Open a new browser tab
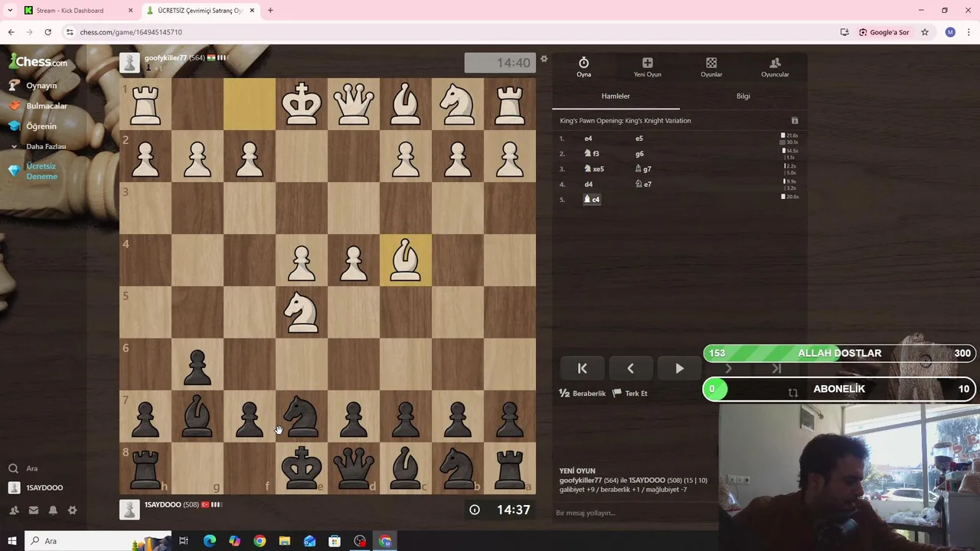Image resolution: width=980 pixels, height=551 pixels. click(x=270, y=11)
